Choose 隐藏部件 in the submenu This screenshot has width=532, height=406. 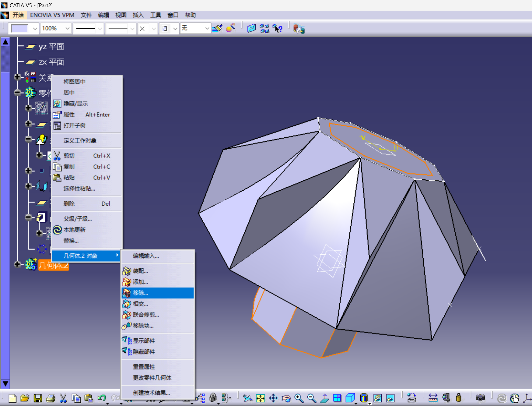158,351
